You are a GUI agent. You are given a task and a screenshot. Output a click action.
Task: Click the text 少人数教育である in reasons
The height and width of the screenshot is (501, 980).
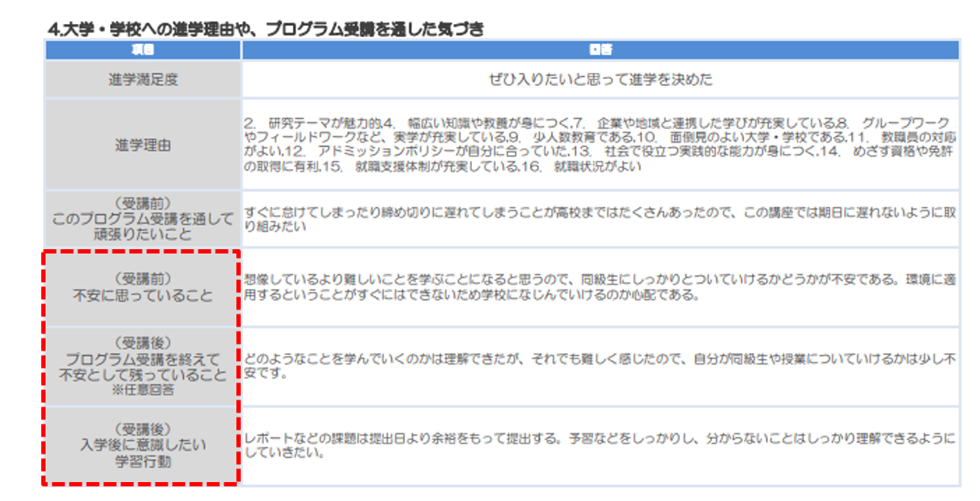click(x=576, y=137)
